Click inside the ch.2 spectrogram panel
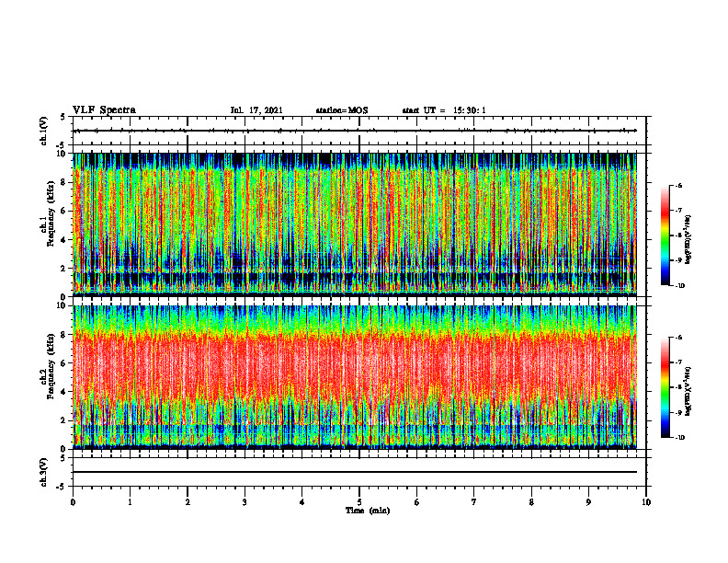Image resolution: width=728 pixels, height=563 pixels. 359,377
